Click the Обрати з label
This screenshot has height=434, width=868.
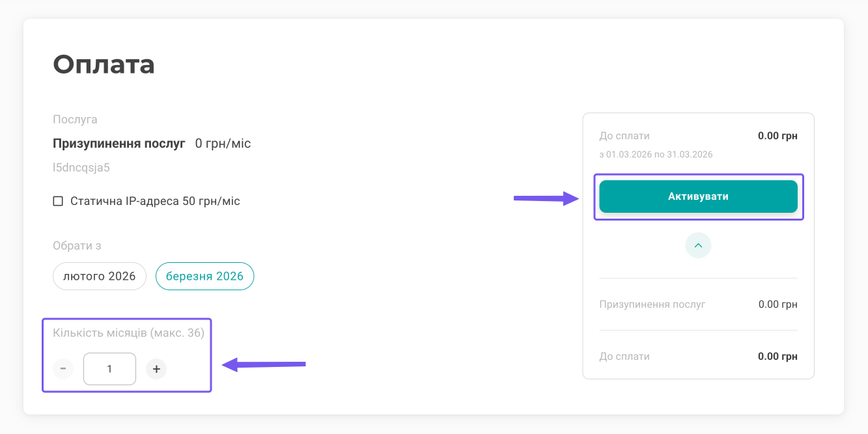(x=77, y=245)
